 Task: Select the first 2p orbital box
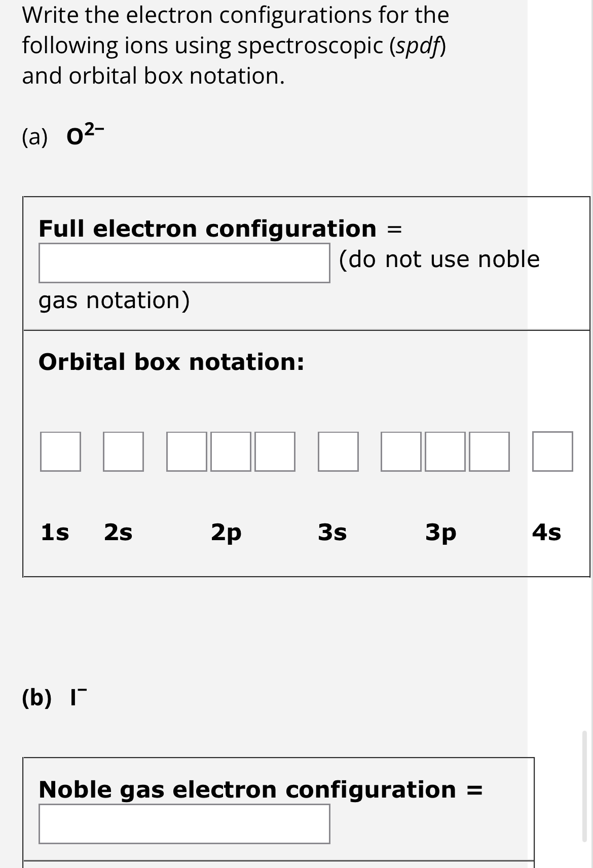click(x=186, y=452)
